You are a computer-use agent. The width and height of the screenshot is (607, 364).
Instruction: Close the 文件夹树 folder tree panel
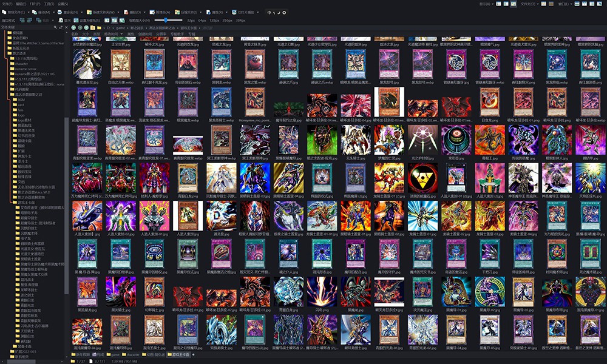coord(66,27)
